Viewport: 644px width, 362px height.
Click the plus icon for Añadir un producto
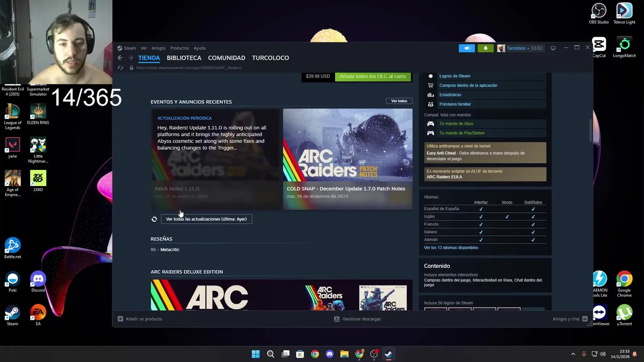click(120, 319)
